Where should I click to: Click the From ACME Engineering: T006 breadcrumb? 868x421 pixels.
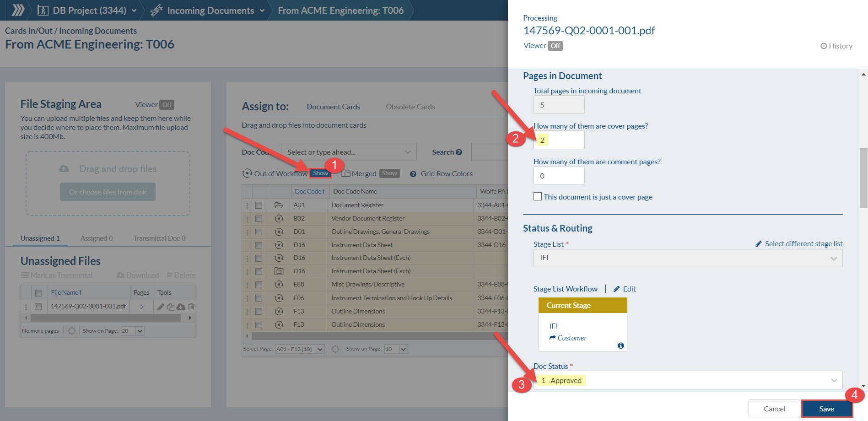pos(341,11)
